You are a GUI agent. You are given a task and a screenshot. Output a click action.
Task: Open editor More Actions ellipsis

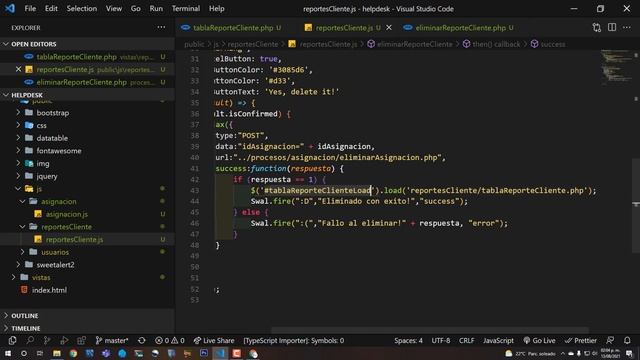pos(627,27)
